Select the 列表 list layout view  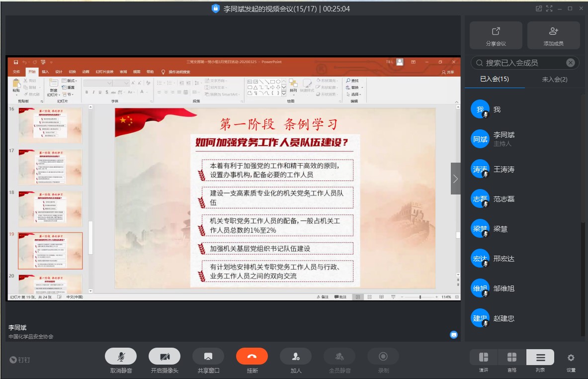coord(540,357)
